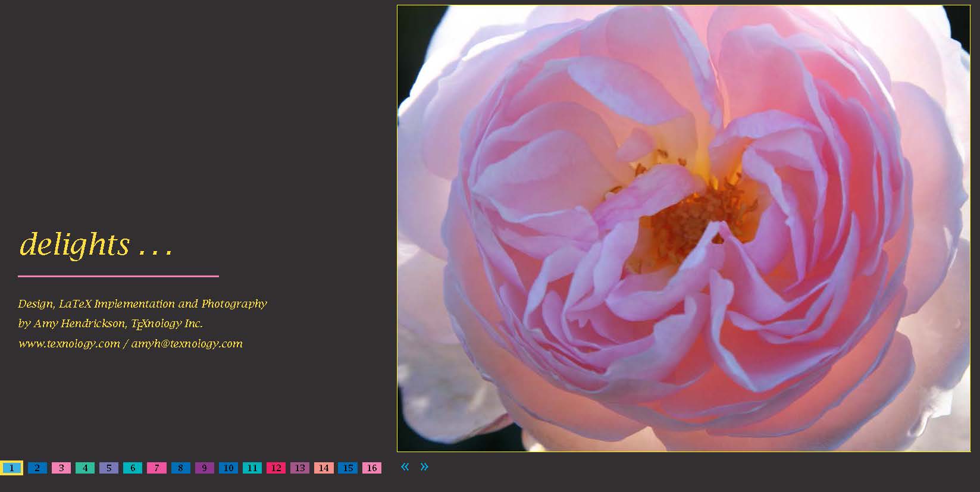Navigate to page 13
This screenshot has height=492, width=980.
pos(300,468)
